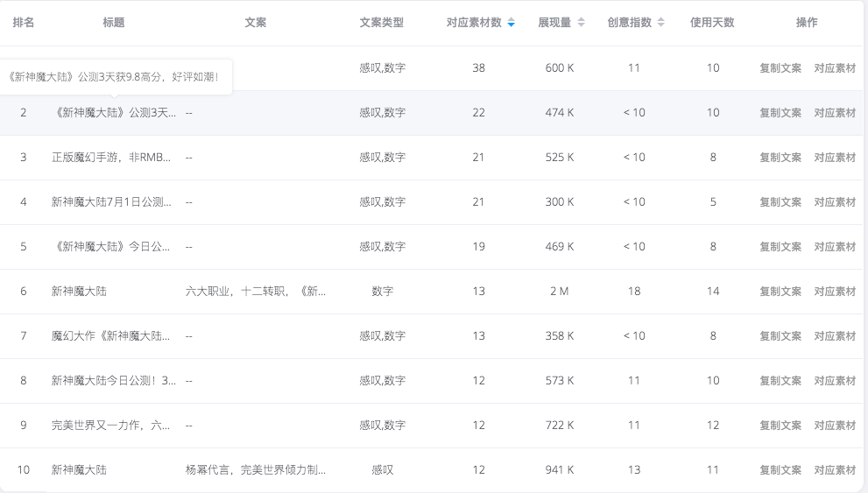The width and height of the screenshot is (868, 493).
Task: Select title 新神魔大陆 in rank 10 row
Action: click(79, 469)
